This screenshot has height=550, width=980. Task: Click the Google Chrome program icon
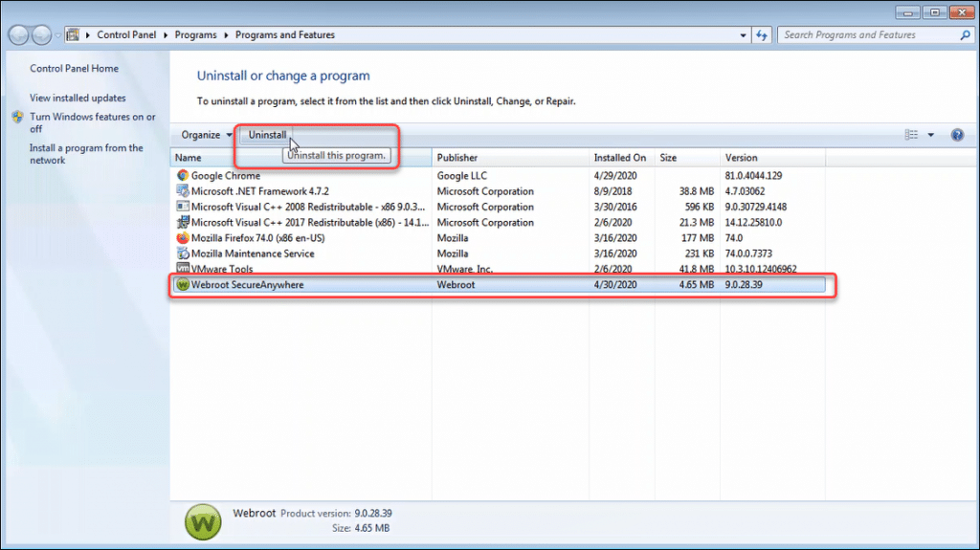coord(183,176)
